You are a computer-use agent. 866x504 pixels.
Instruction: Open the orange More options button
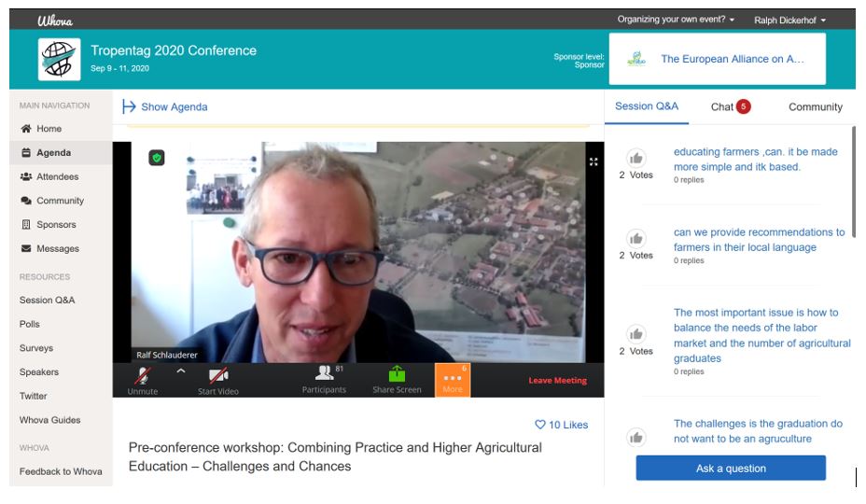pos(453,380)
